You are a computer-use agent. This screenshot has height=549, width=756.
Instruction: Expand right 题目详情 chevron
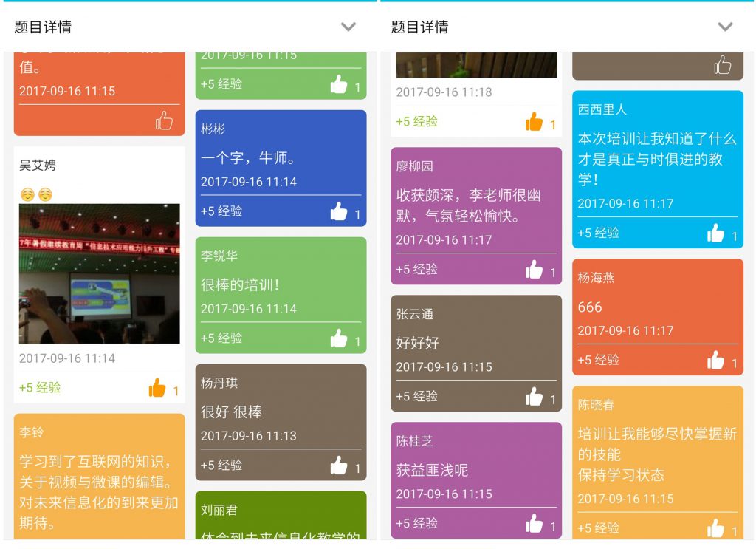[x=725, y=27]
